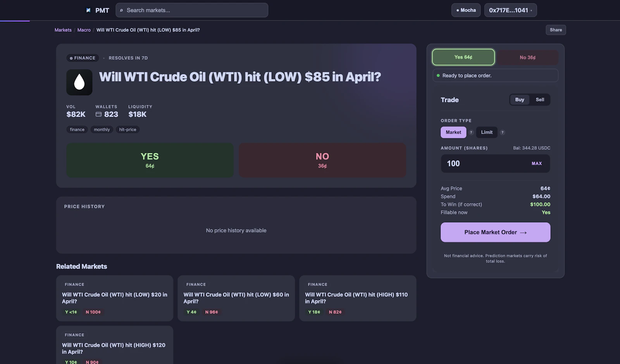Screen dimensions: 620x364
Task: Click the $100.00 To Win value
Action: pyautogui.click(x=540, y=204)
